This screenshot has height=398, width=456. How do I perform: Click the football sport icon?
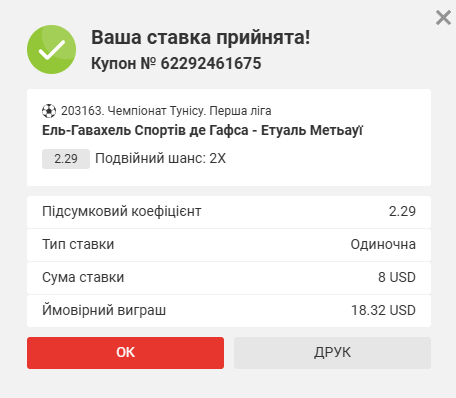pyautogui.click(x=49, y=111)
